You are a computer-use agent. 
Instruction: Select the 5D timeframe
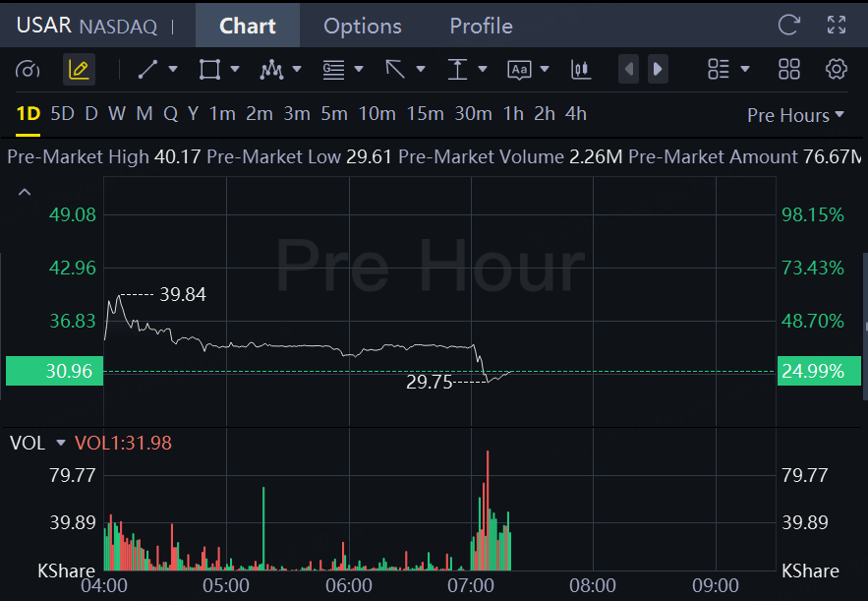(62, 114)
